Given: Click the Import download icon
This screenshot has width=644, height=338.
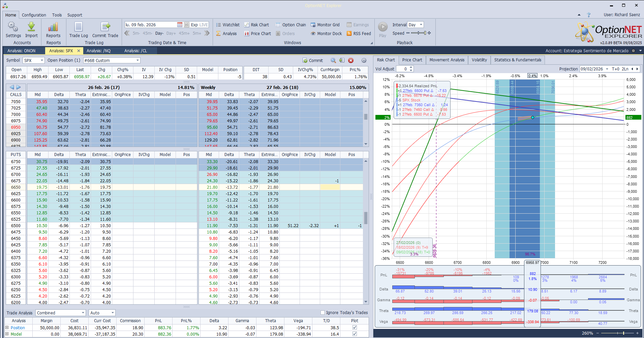Looking at the screenshot, I should pos(31,27).
